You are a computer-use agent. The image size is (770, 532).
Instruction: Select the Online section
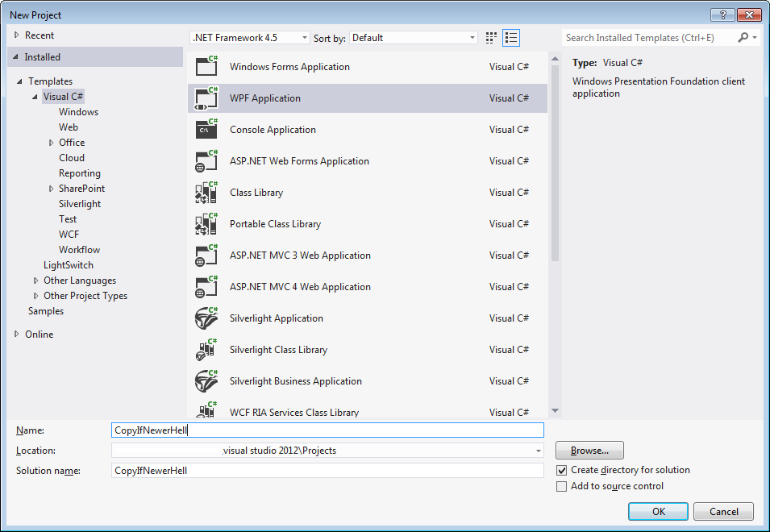pyautogui.click(x=39, y=335)
